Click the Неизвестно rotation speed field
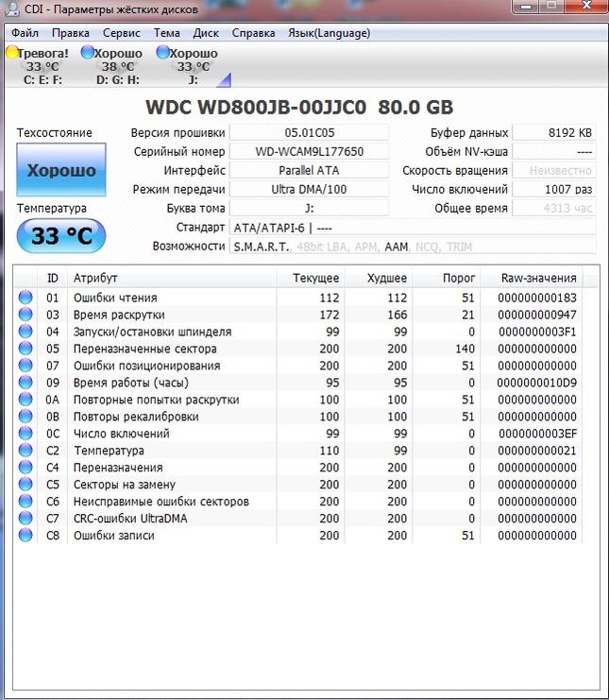This screenshot has width=609, height=700. point(554,170)
